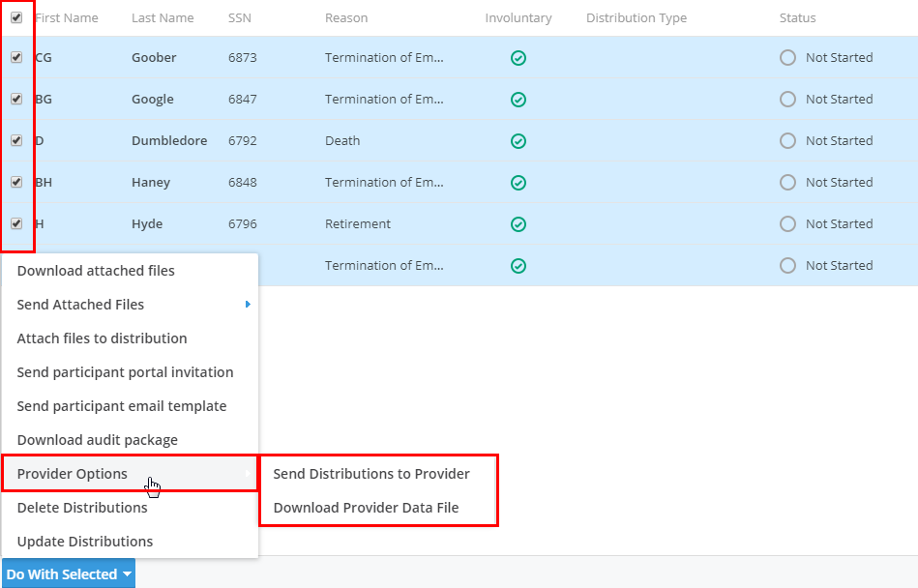
Task: Click the Not Started status circle for Google
Action: [787, 100]
